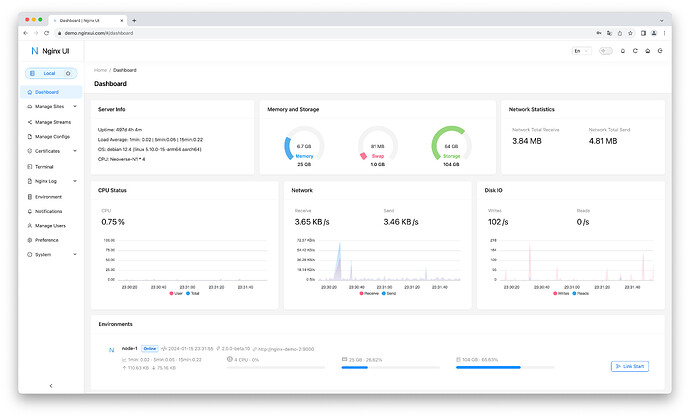690x417 pixels.
Task: Click the Notifications bell icon in sidebar
Action: 30,211
